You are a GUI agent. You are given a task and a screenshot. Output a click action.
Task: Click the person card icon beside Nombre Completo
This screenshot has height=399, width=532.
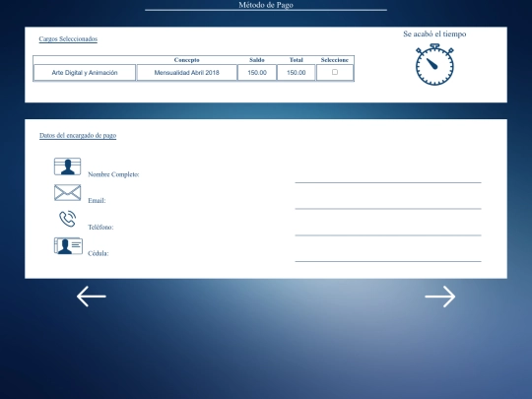[68, 166]
